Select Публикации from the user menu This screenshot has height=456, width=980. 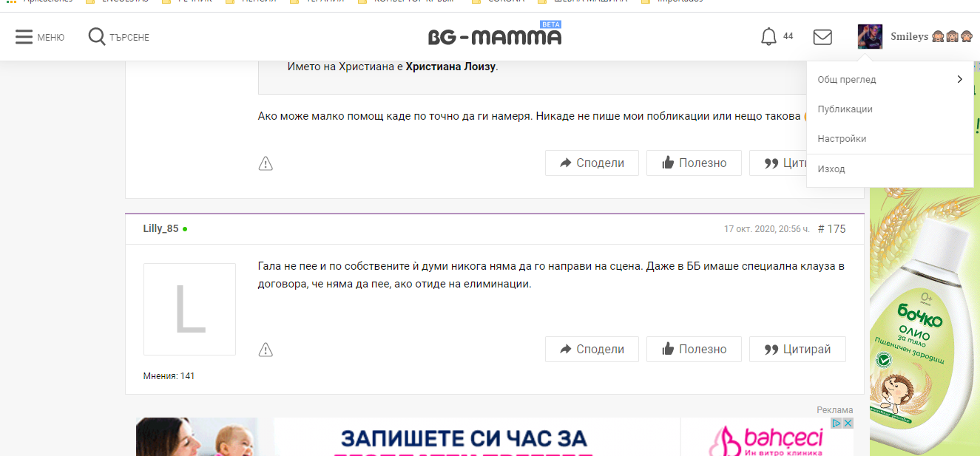point(845,109)
